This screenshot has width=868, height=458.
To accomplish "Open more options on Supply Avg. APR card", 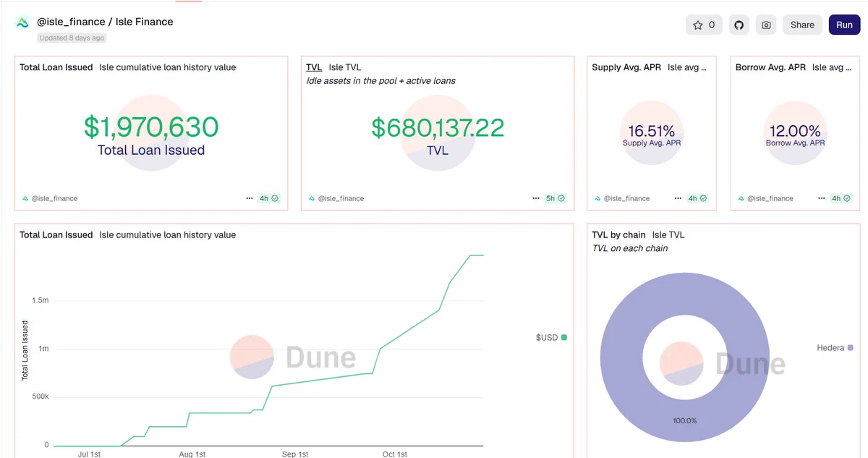I will (678, 198).
